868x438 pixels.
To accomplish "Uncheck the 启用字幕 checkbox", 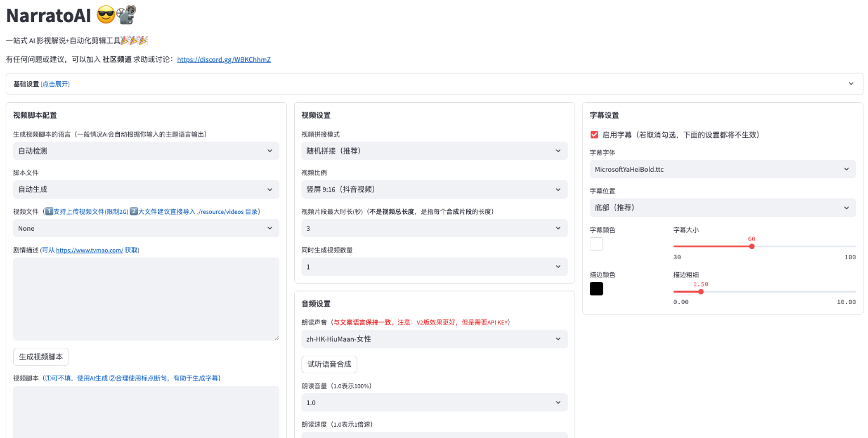I will pos(594,135).
